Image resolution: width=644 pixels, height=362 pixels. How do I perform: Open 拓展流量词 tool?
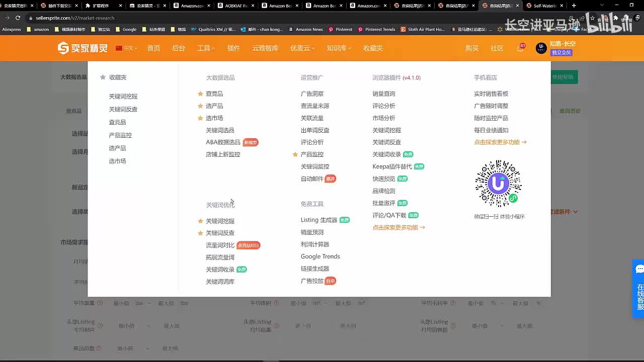pos(220,257)
